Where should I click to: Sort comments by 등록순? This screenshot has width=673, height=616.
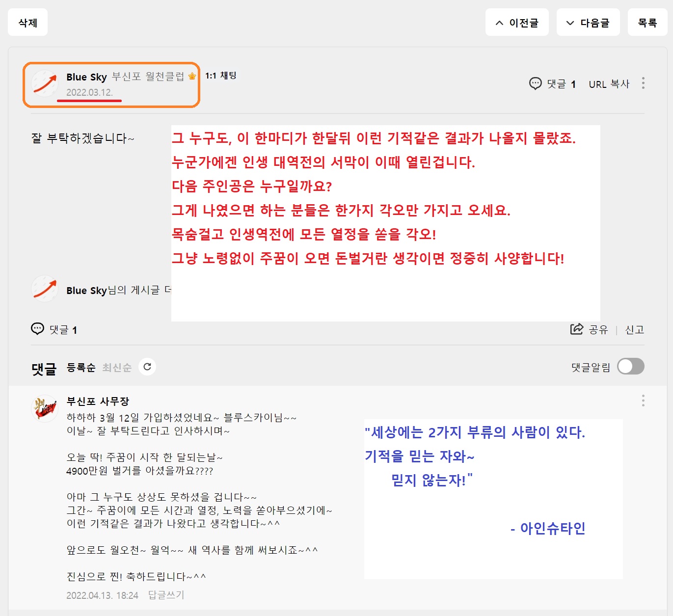(x=81, y=367)
